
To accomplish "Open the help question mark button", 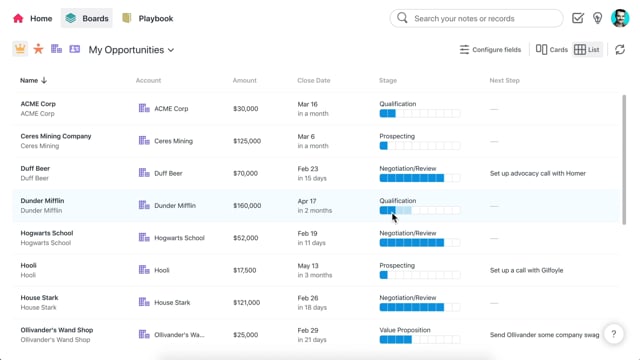I will 613,334.
